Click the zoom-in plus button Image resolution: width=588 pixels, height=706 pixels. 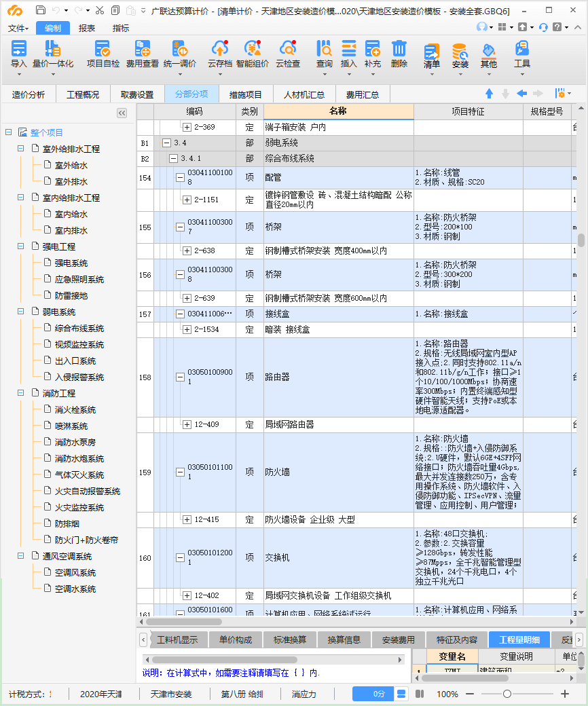(x=565, y=694)
